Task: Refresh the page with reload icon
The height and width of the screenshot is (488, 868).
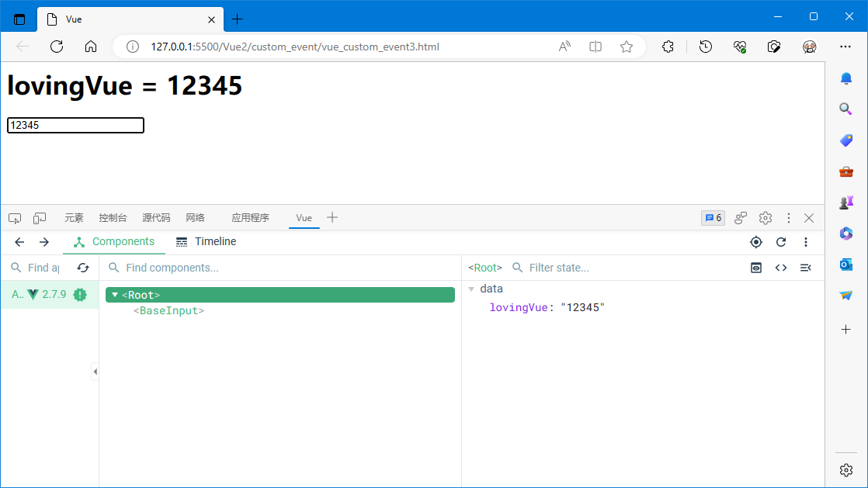Action: click(57, 47)
